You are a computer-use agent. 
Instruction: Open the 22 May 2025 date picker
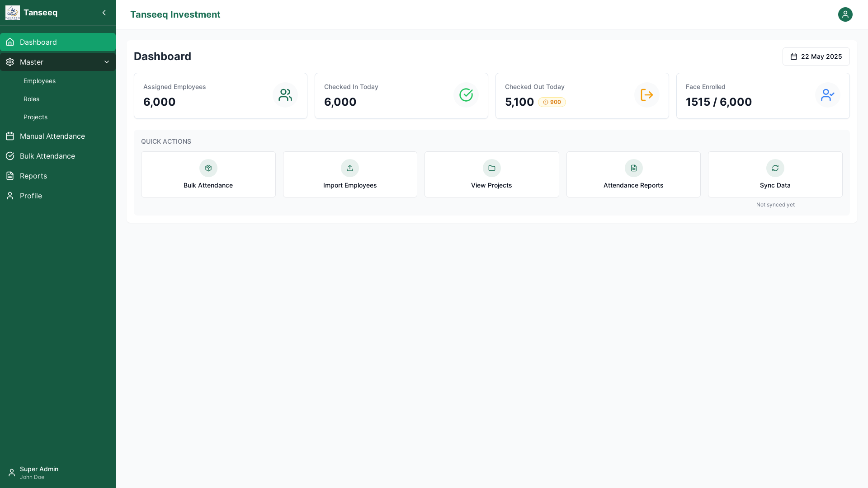(x=816, y=56)
